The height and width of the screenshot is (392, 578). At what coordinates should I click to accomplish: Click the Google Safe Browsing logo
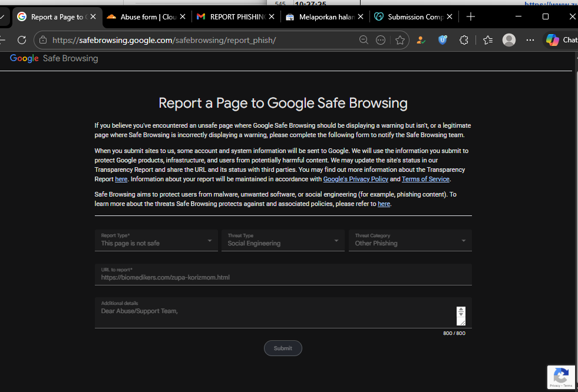tap(54, 58)
